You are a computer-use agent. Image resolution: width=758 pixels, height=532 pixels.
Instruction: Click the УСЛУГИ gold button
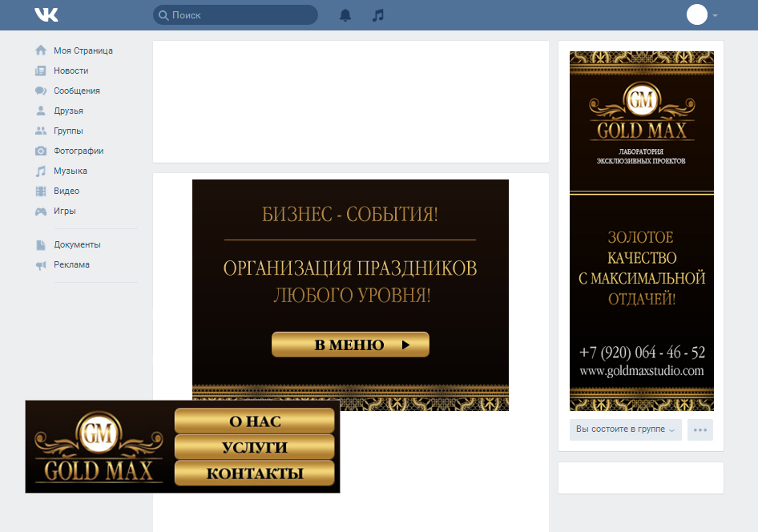pos(254,447)
